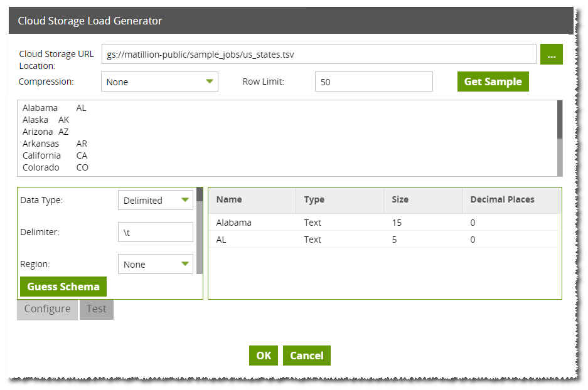Cancel the Load Generator dialog
588x390 pixels.
point(307,355)
